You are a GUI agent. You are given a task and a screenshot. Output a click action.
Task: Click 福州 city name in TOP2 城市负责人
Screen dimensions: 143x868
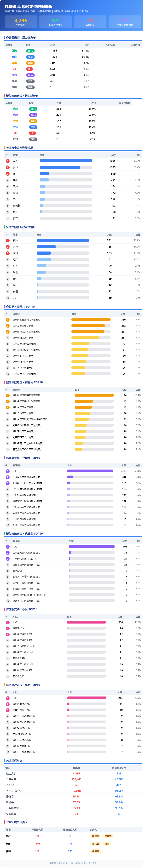9,836
